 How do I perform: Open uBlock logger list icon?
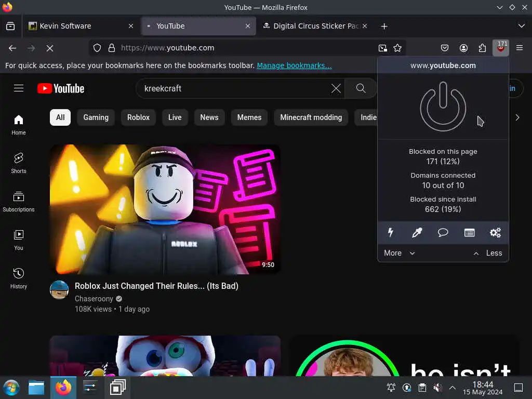469,232
